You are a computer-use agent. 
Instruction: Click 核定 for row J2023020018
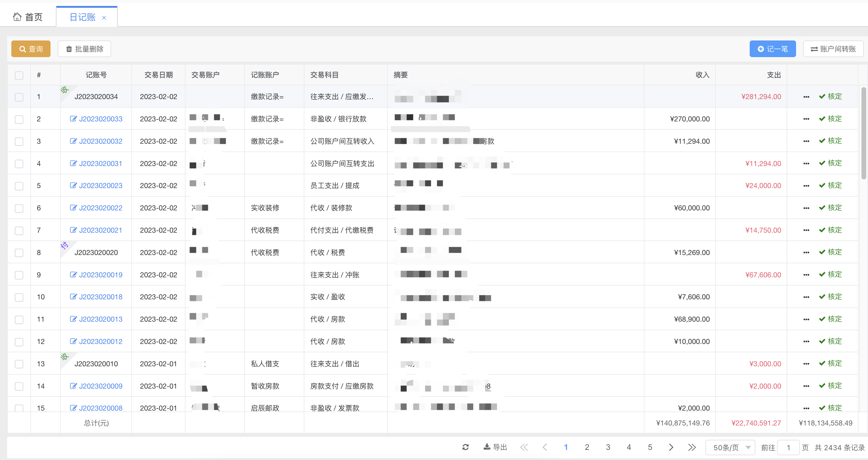coord(830,297)
